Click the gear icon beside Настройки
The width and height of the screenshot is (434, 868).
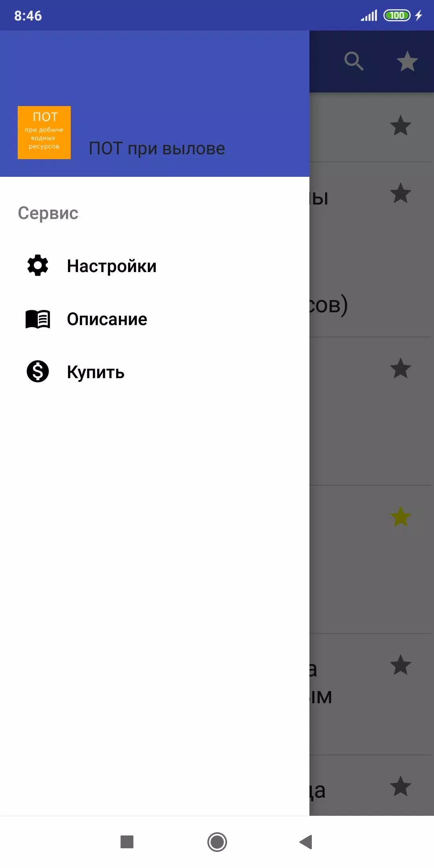coord(38,266)
